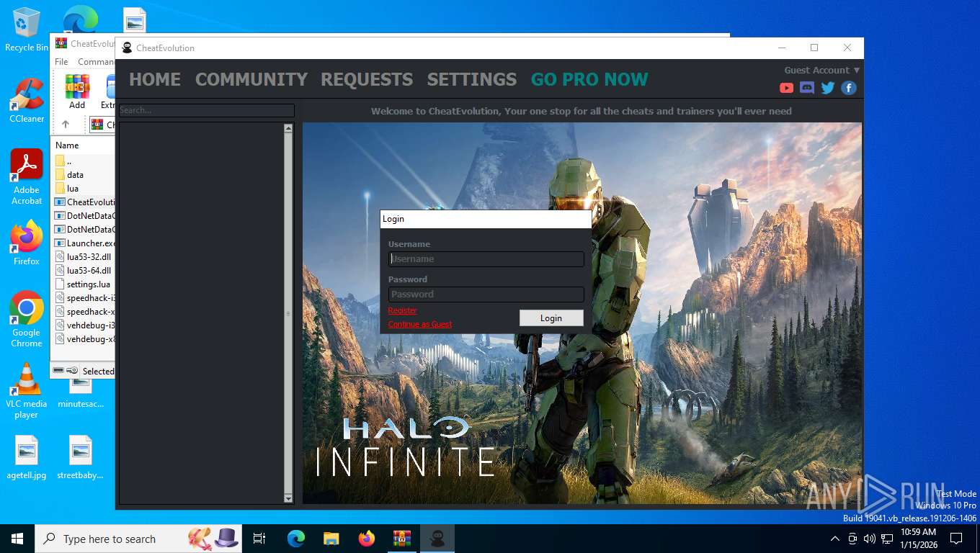Open the CheatEvolution Facebook icon
The height and width of the screenshot is (553, 980).
[x=849, y=88]
